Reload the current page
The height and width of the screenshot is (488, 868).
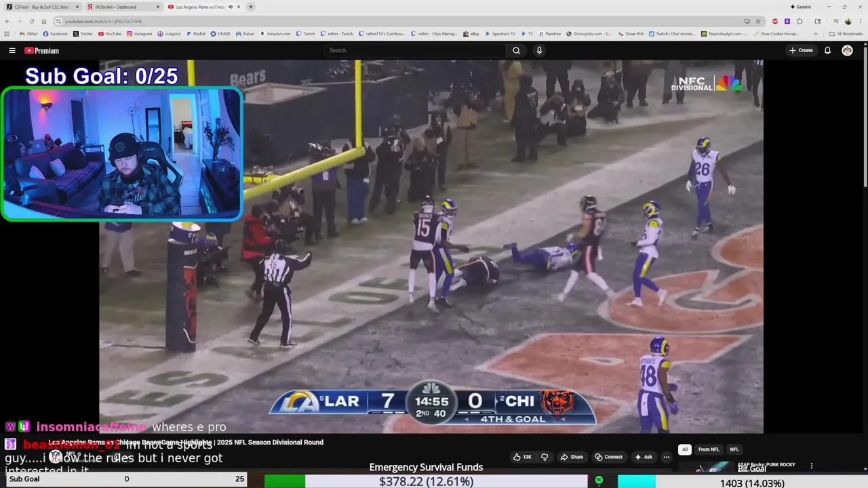(31, 21)
